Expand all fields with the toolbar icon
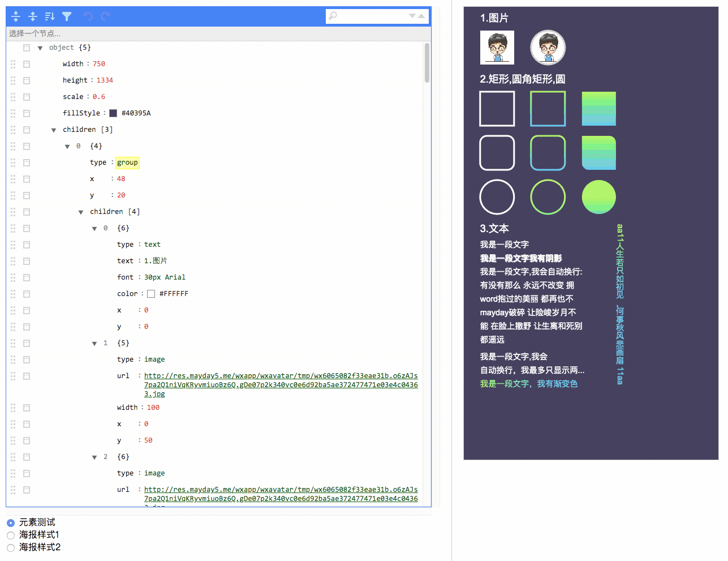 point(16,16)
